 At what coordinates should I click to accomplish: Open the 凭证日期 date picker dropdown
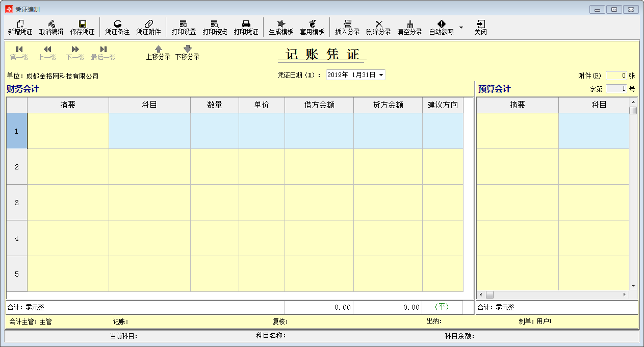point(380,75)
